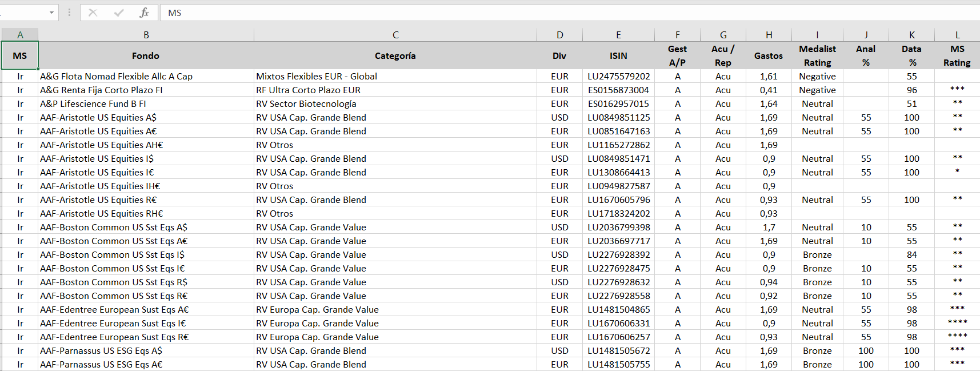The width and height of the screenshot is (980, 371).
Task: Select cell AAF-Boston Common US Sst Eqs R€
Action: (146, 296)
